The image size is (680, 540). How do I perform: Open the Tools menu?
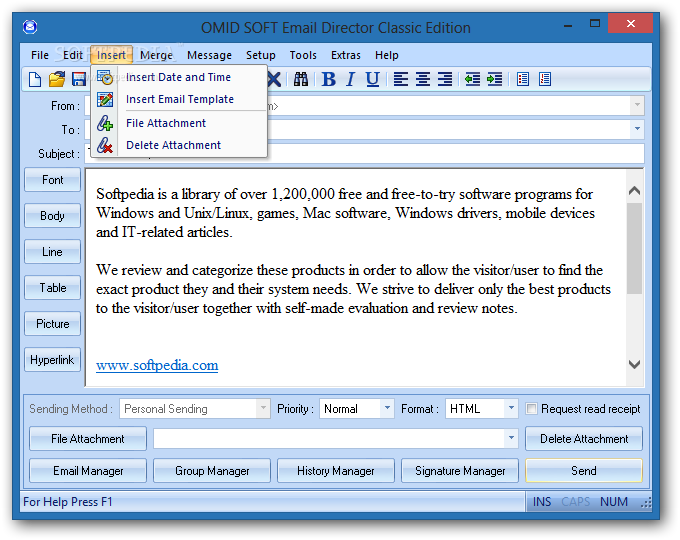point(303,55)
